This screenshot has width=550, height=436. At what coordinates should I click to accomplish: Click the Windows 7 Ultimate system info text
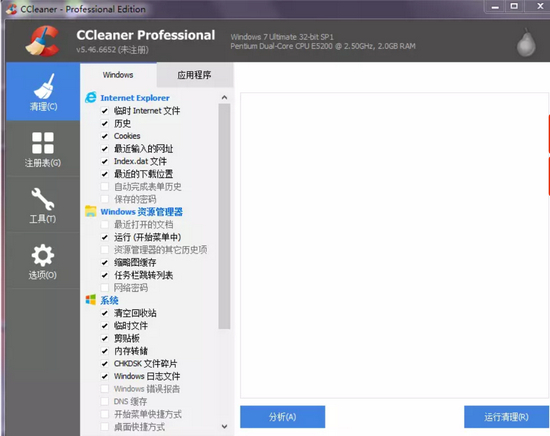pos(282,37)
